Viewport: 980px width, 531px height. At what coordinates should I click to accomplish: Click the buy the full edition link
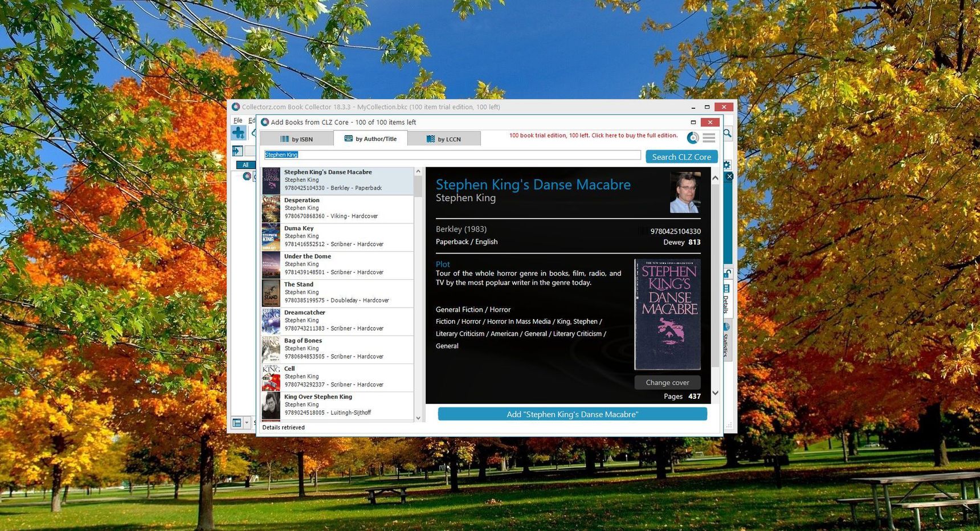click(593, 136)
